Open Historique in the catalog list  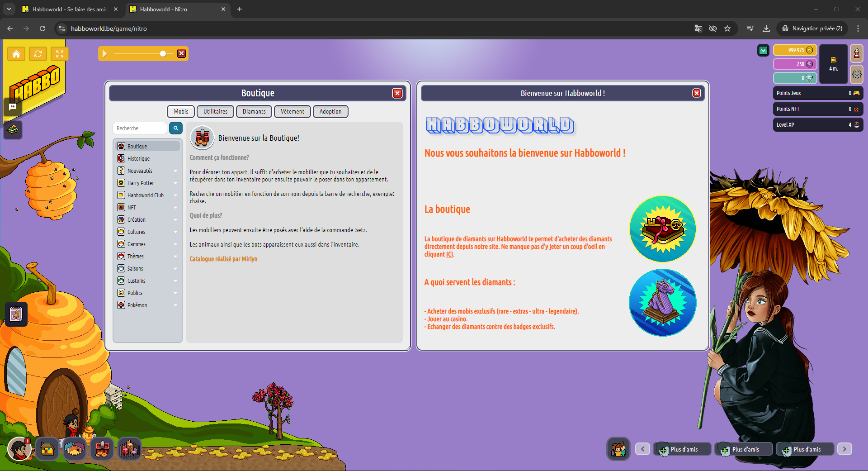tap(147, 158)
